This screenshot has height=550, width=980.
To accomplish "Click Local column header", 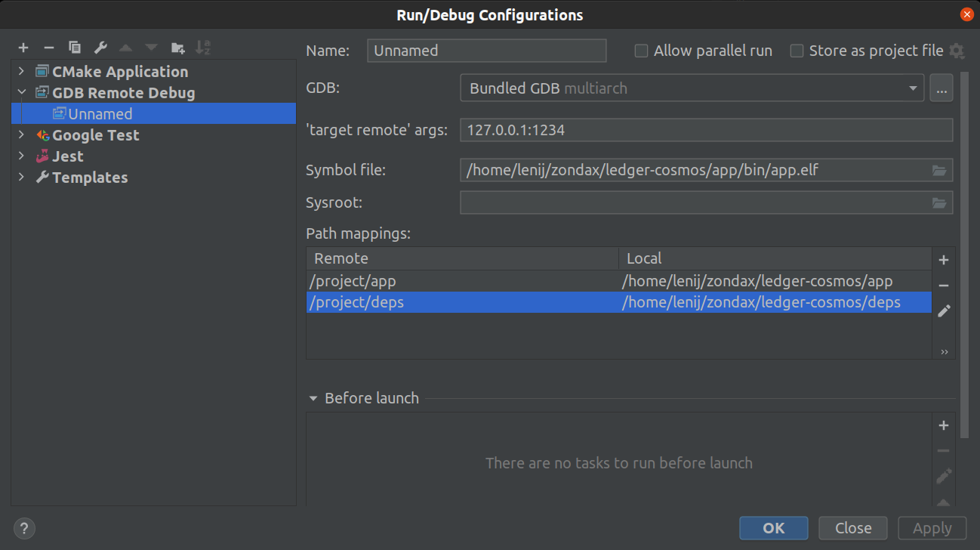I will coord(775,258).
